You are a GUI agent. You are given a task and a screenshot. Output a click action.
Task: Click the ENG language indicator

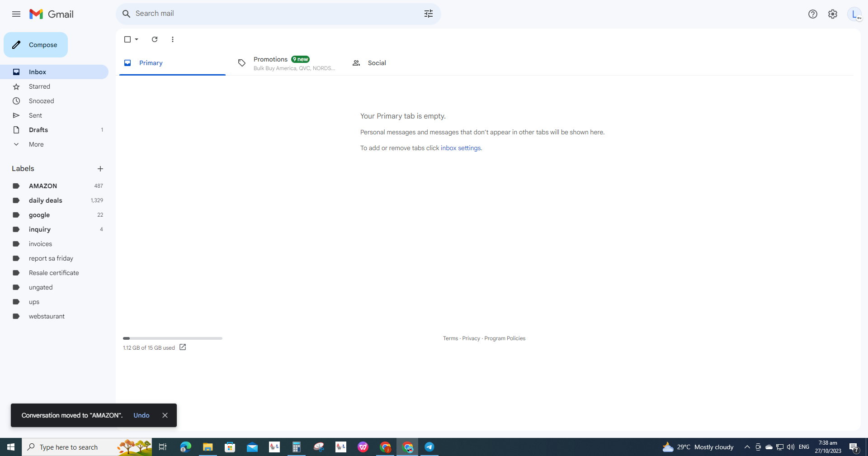click(804, 447)
